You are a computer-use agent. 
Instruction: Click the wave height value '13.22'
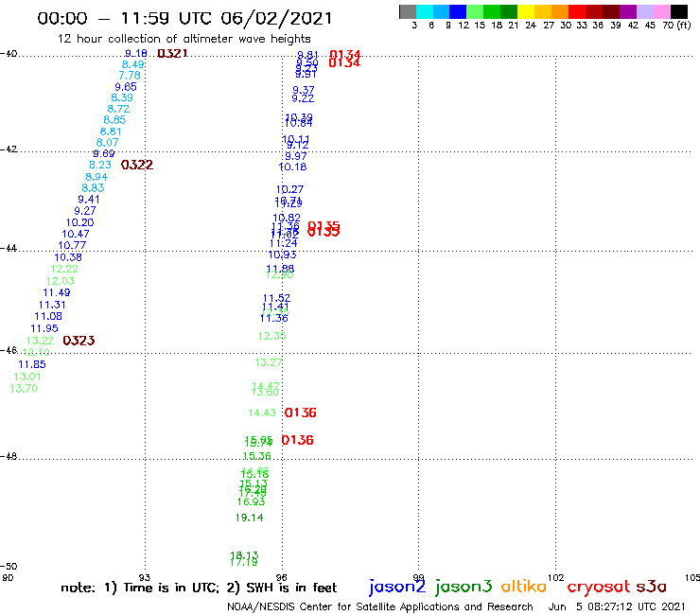click(x=40, y=341)
